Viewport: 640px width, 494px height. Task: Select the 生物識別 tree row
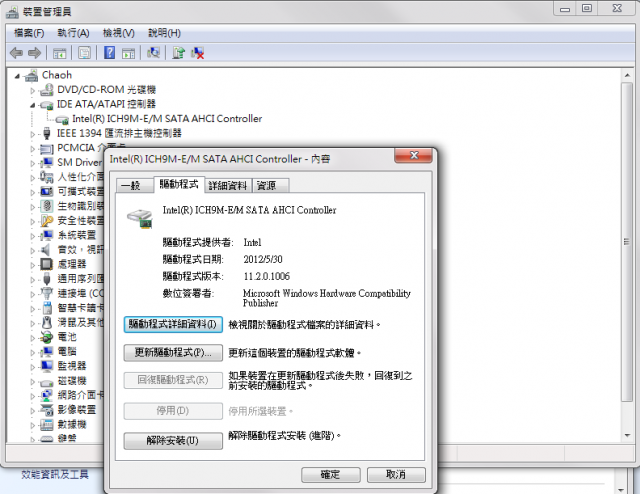click(x=72, y=206)
